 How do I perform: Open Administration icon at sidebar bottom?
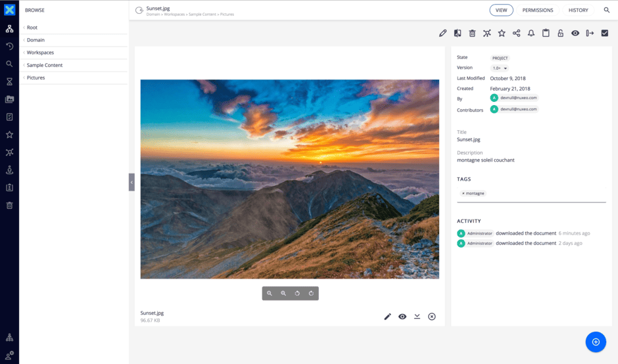coord(9,338)
